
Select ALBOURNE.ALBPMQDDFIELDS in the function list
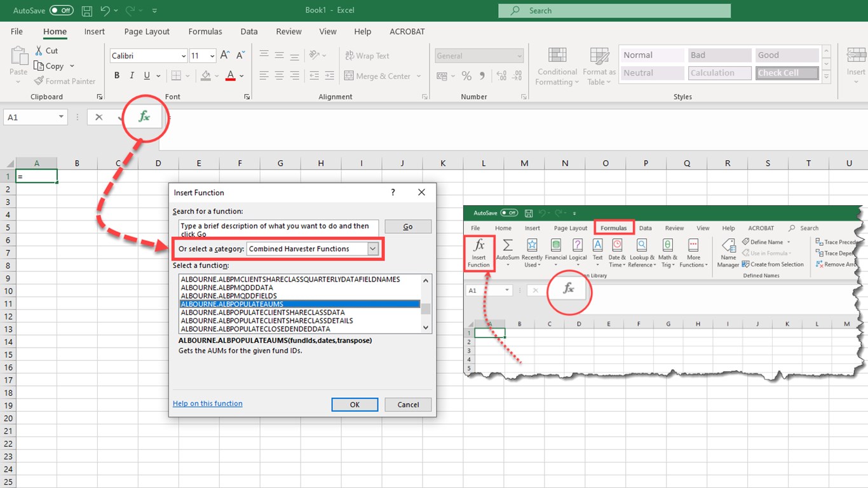click(x=230, y=295)
